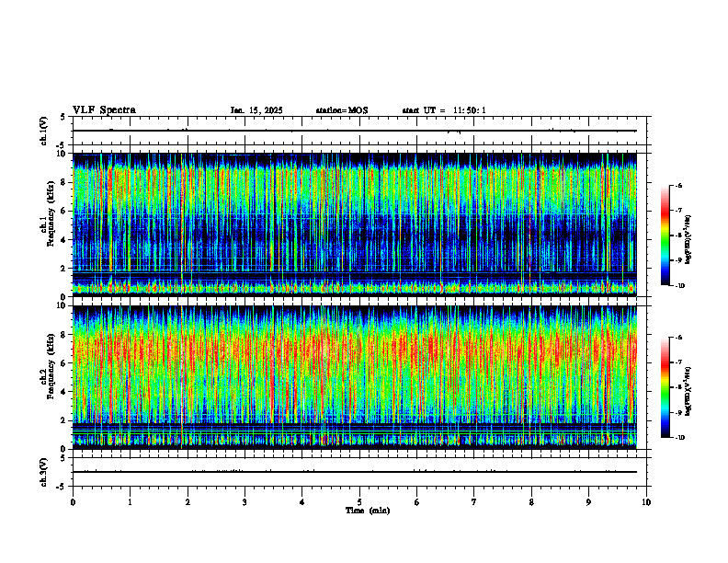Click the ch.1 frequency axis "8" tick label
The height and width of the screenshot is (563, 728).
pos(63,182)
